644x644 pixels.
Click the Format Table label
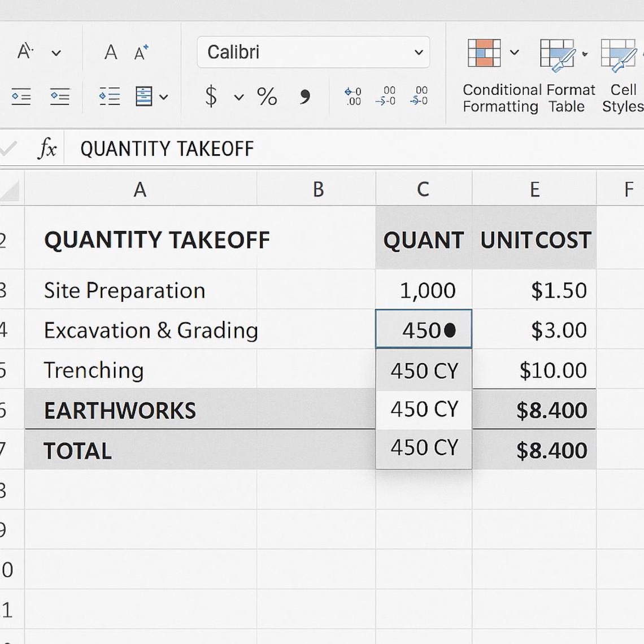[x=570, y=98]
